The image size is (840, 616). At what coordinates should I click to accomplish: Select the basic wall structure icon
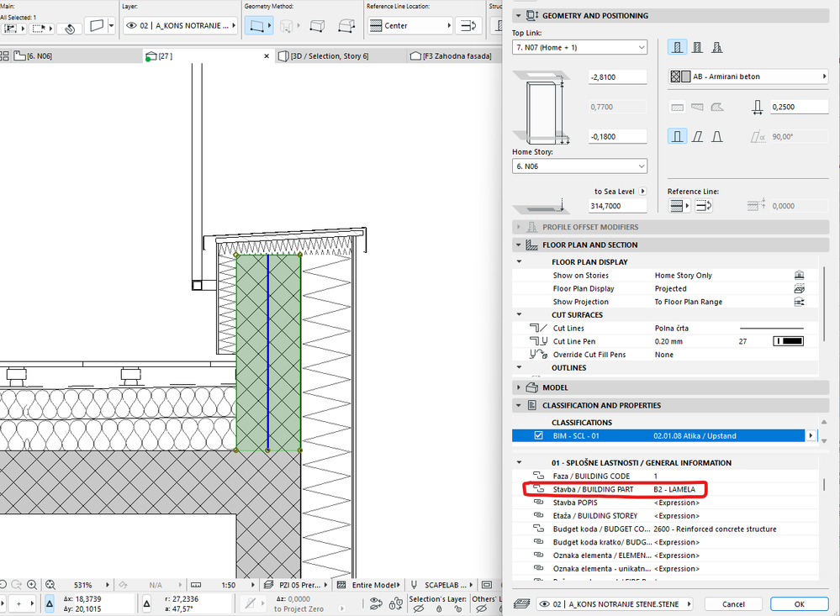676,48
